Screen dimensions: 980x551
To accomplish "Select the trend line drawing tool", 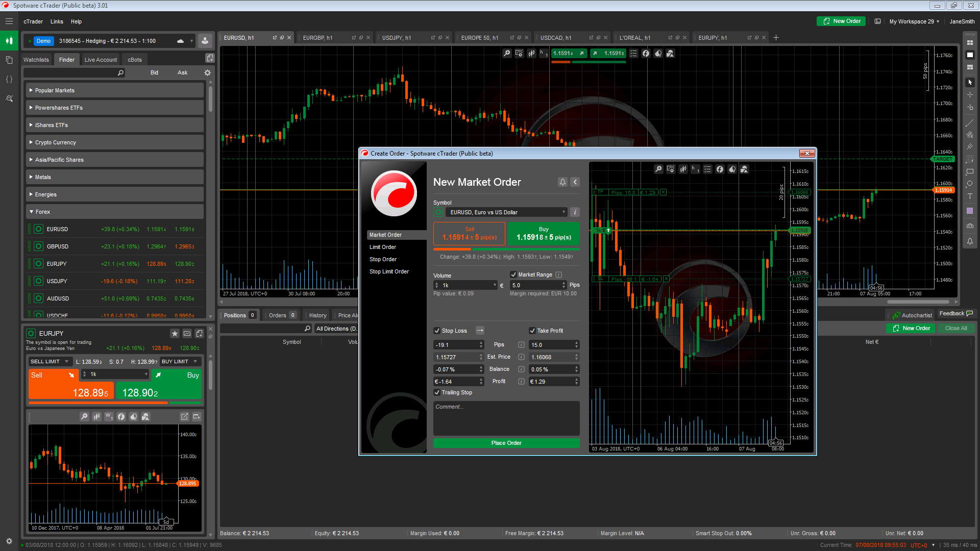I will click(970, 122).
